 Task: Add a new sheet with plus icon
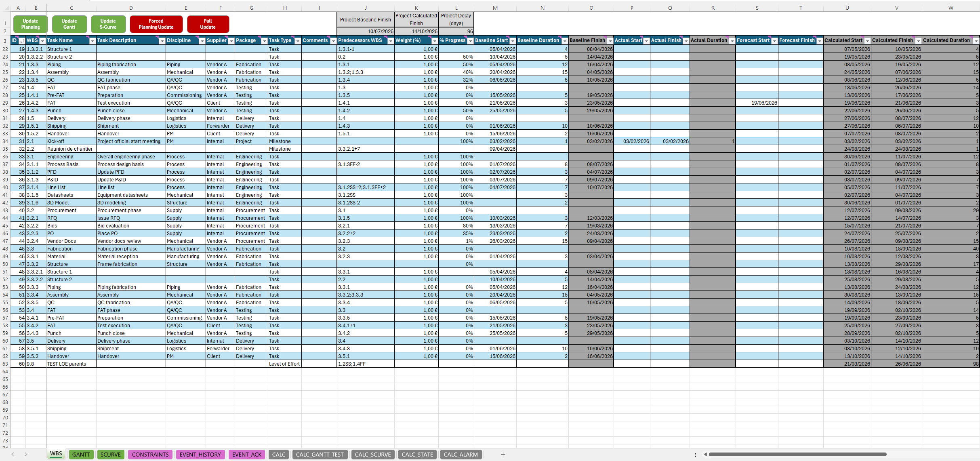coord(503,455)
